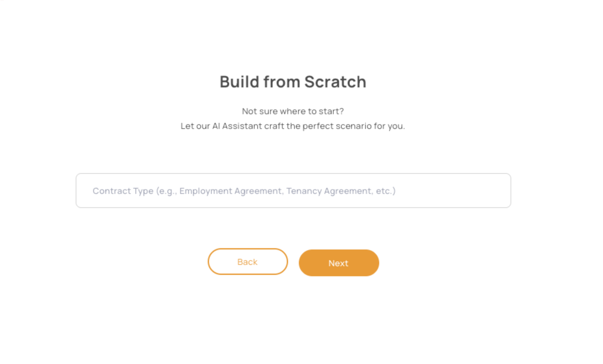Click the 'perfect scenario for you' sentence
The image size is (603, 364).
click(354, 126)
